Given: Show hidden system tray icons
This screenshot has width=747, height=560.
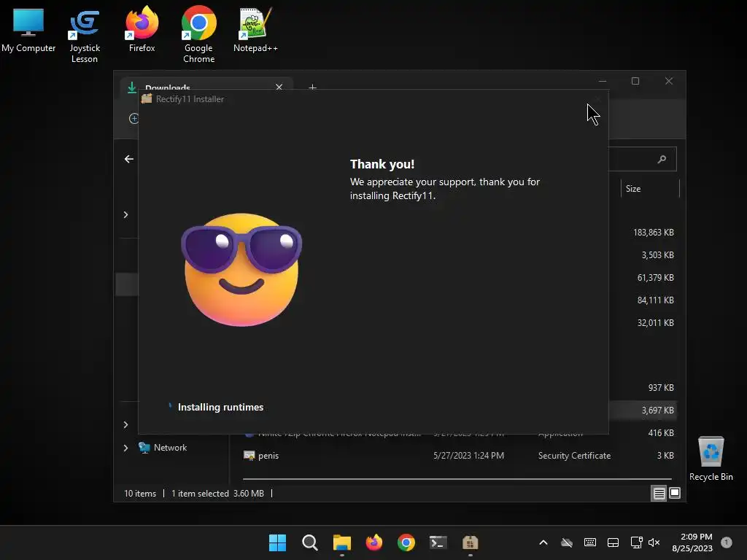Looking at the screenshot, I should click(x=543, y=542).
